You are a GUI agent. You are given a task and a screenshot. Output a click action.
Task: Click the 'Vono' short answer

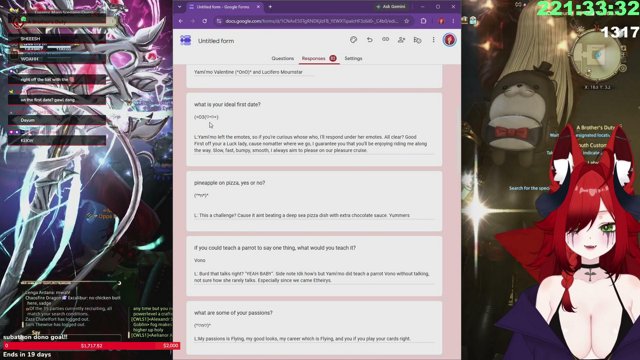(200, 260)
